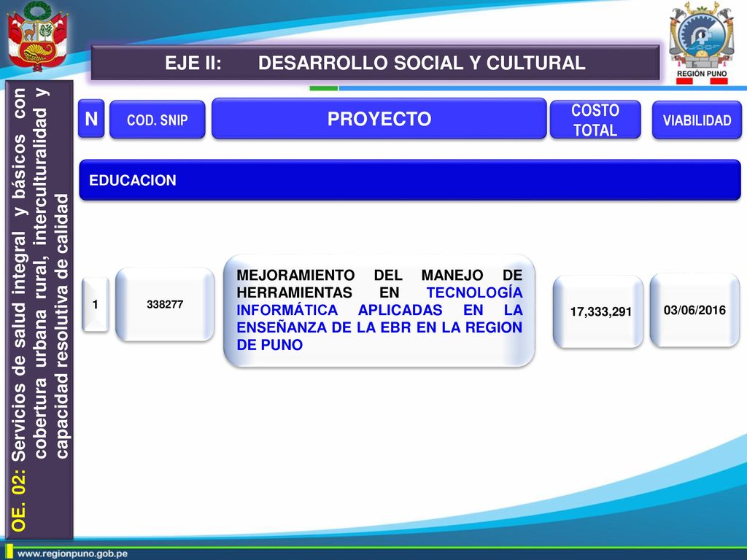This screenshot has height=560, width=747.
Task: Click the Peru coat of arms emblem
Action: tap(38, 36)
